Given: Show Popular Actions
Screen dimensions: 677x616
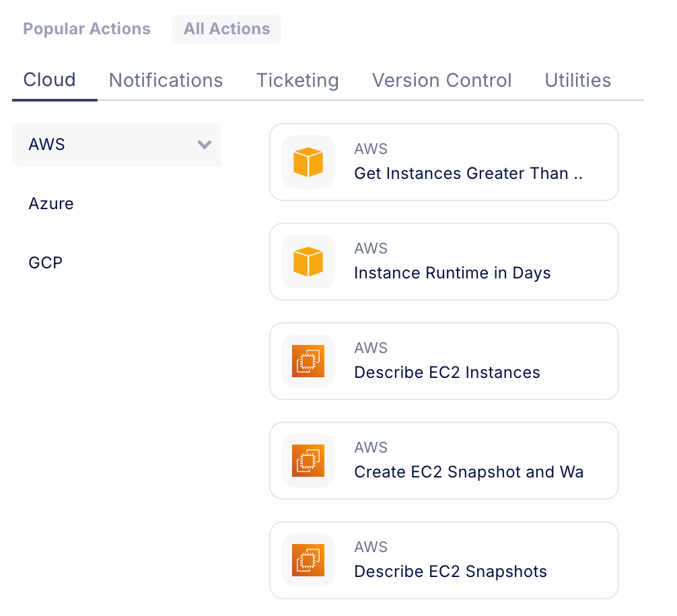Looking at the screenshot, I should 87,29.
